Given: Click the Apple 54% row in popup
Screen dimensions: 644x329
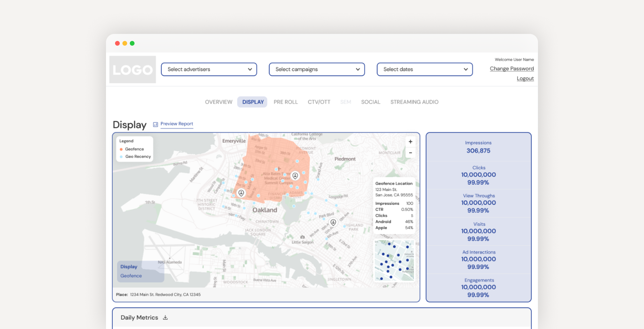Looking at the screenshot, I should tap(394, 228).
